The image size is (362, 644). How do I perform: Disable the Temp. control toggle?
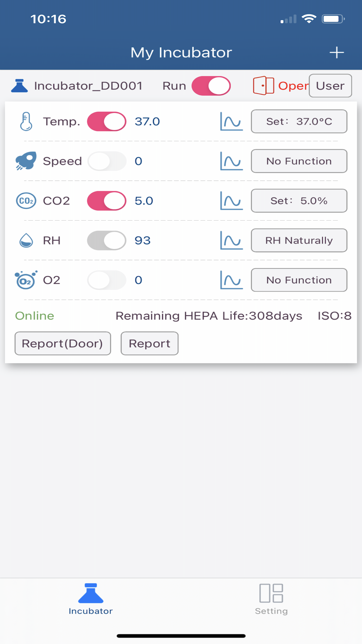[106, 122]
